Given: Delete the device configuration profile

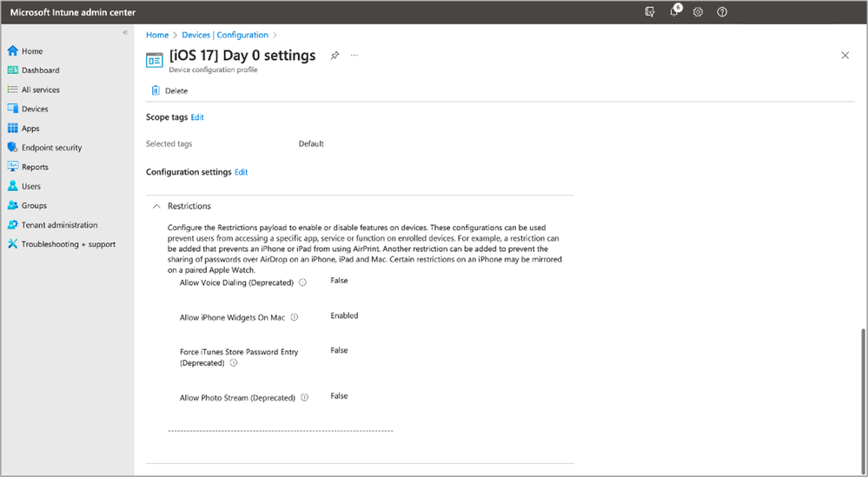Looking at the screenshot, I should (x=169, y=90).
